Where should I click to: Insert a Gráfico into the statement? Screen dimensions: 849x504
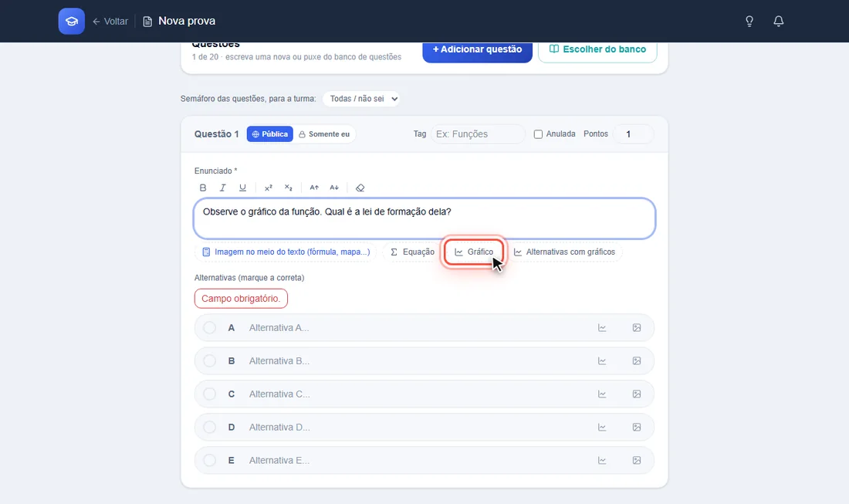[x=474, y=252]
